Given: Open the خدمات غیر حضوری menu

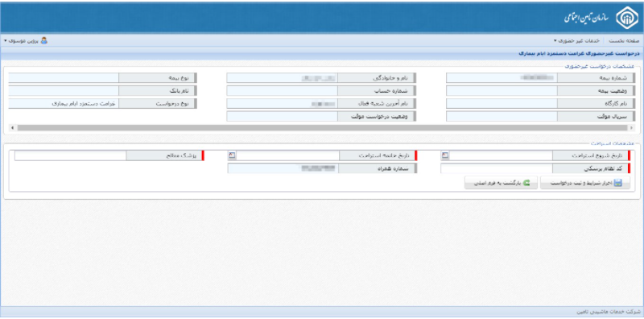Looking at the screenshot, I should pos(576,41).
